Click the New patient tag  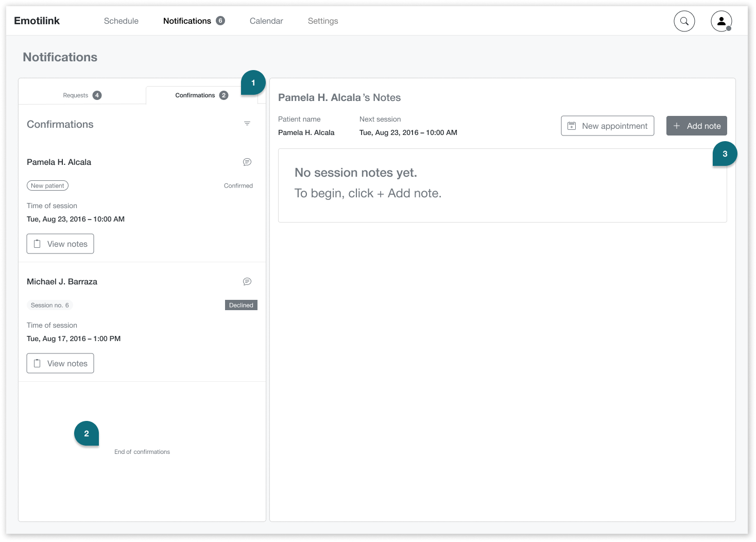47,185
